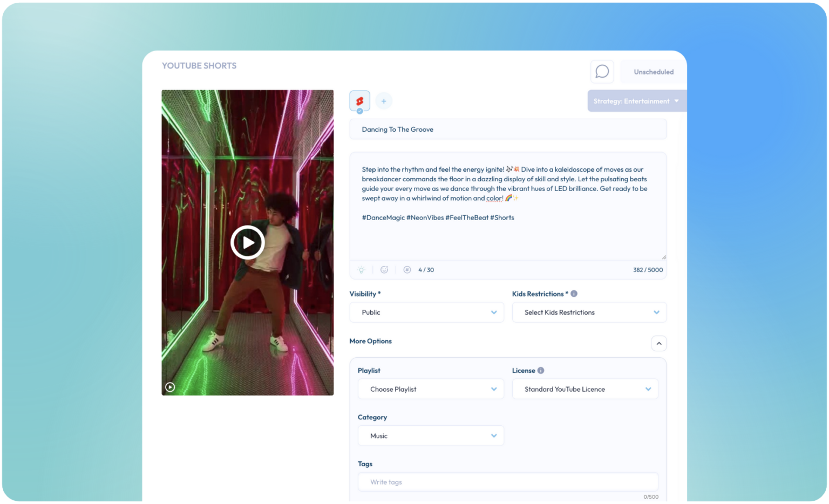Expand the Choose Playlist dropdown
829x504 pixels.
click(430, 389)
